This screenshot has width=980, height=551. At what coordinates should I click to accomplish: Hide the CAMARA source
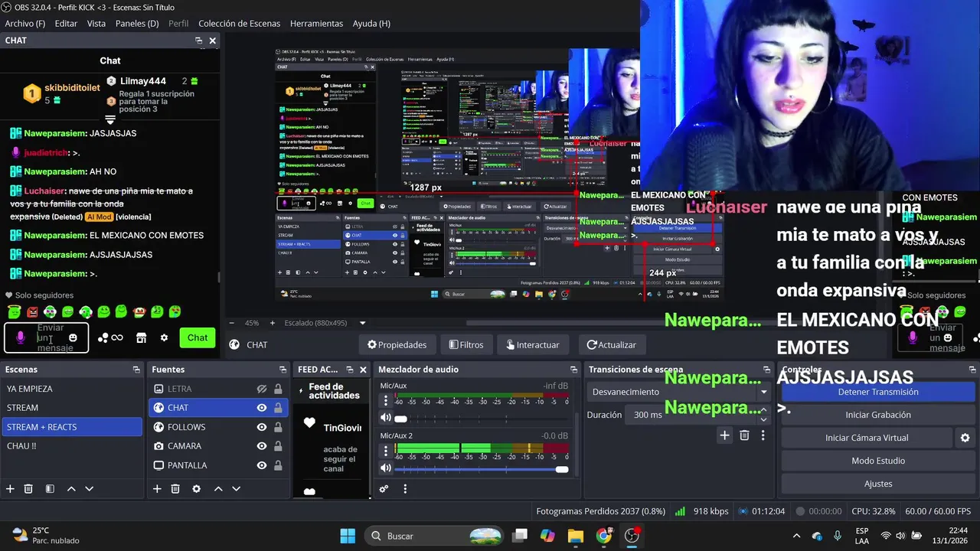pyautogui.click(x=261, y=446)
